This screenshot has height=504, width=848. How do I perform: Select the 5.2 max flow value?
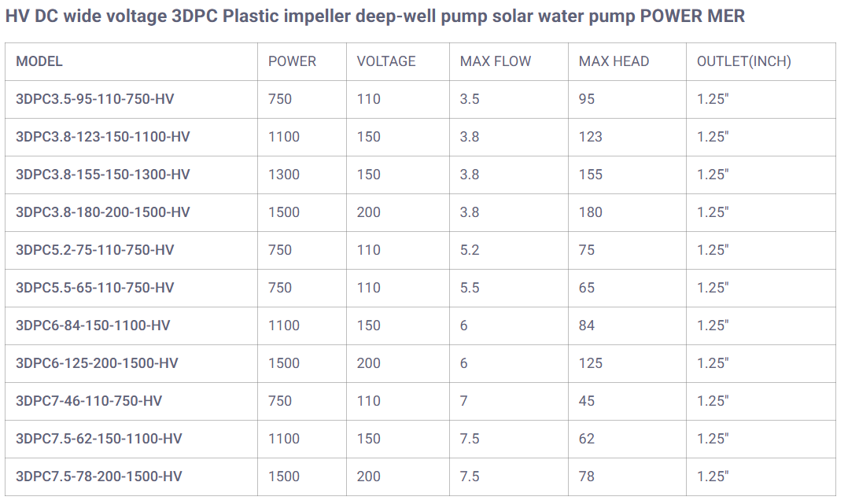coord(470,250)
